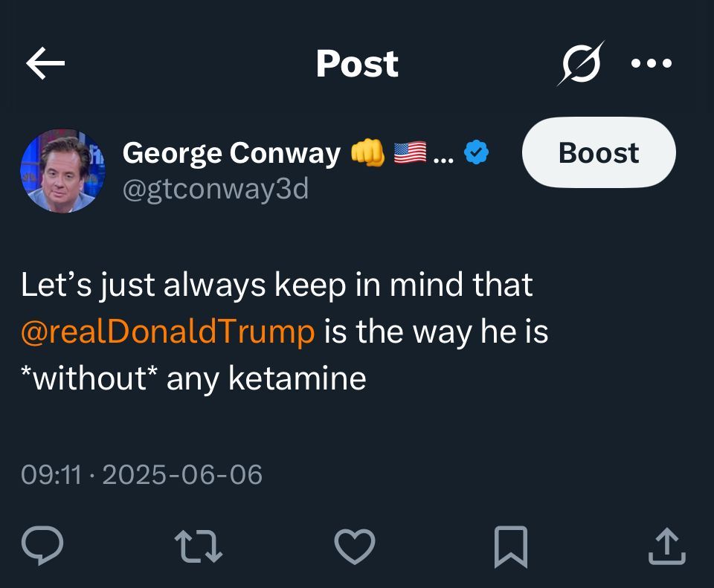Open the three-dot more options menu
Image resolution: width=714 pixels, height=588 pixels.
[x=652, y=62]
